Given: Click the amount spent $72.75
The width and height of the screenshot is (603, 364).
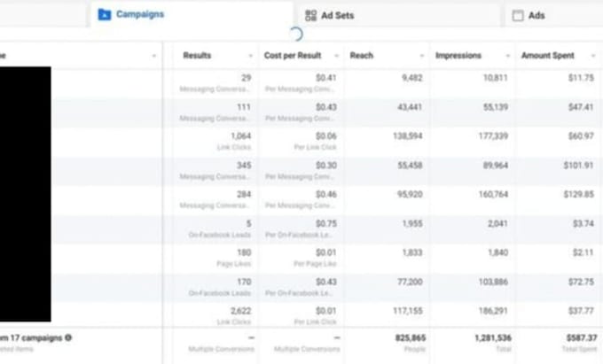Looking at the screenshot, I should point(581,282).
